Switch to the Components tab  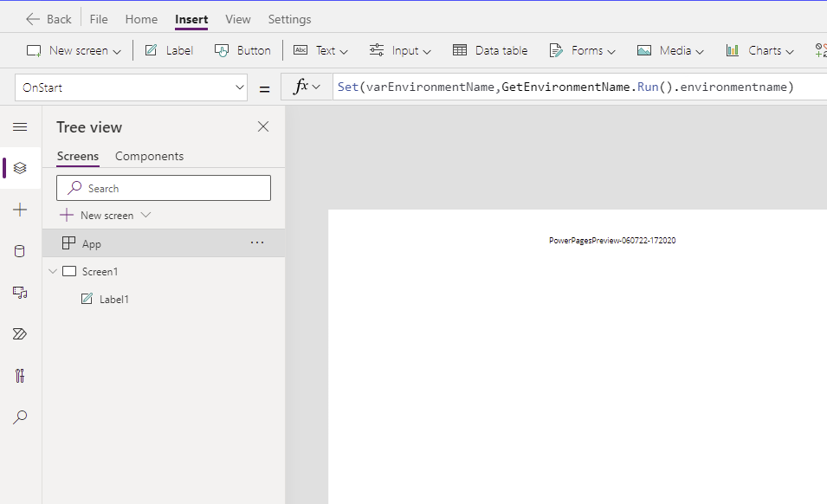point(149,157)
